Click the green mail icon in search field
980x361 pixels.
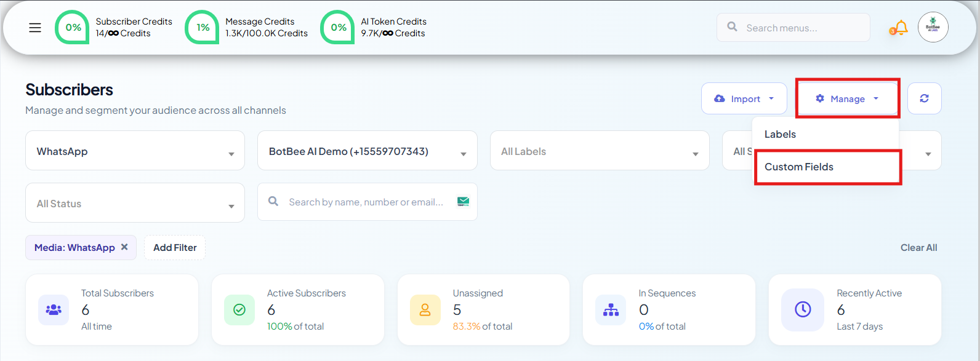pos(463,201)
